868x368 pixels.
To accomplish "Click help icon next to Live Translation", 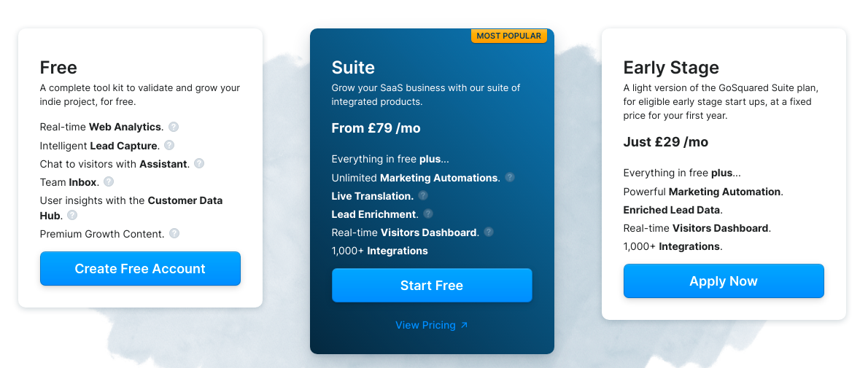I will (423, 195).
